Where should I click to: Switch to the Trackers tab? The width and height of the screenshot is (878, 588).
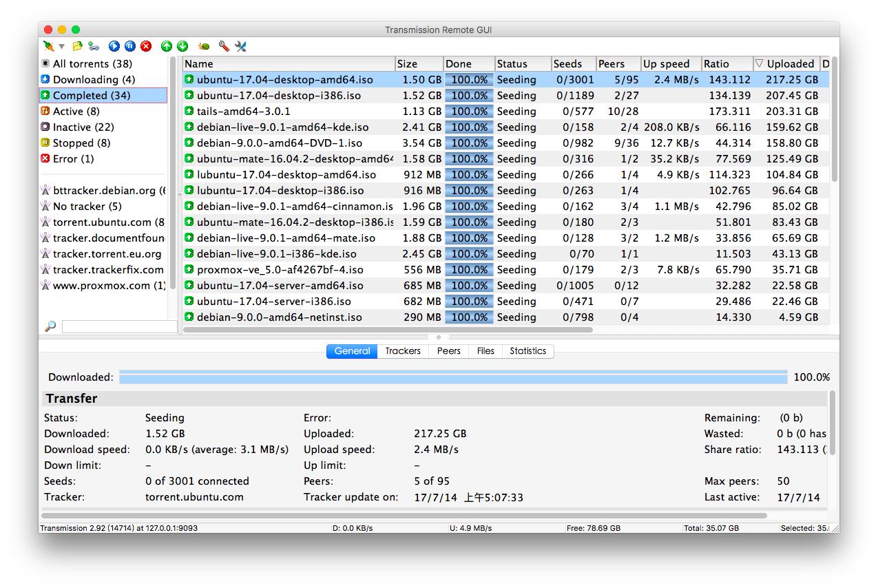click(403, 351)
